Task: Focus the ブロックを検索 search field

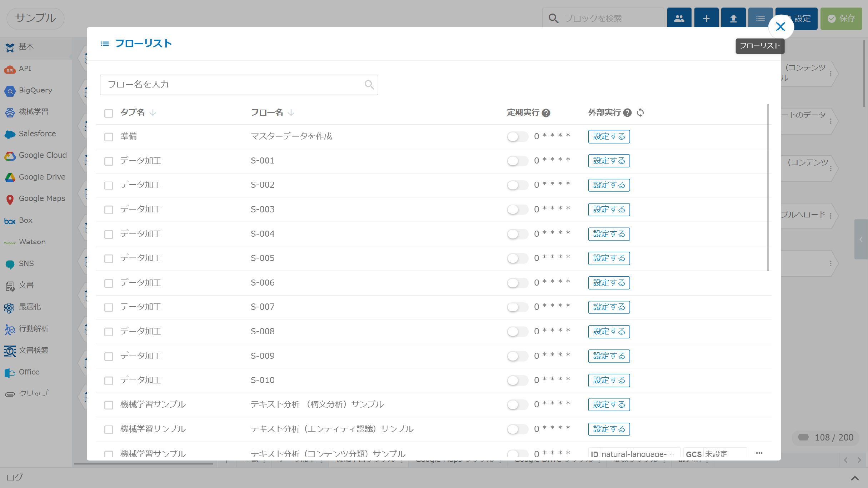Action: 603,19
